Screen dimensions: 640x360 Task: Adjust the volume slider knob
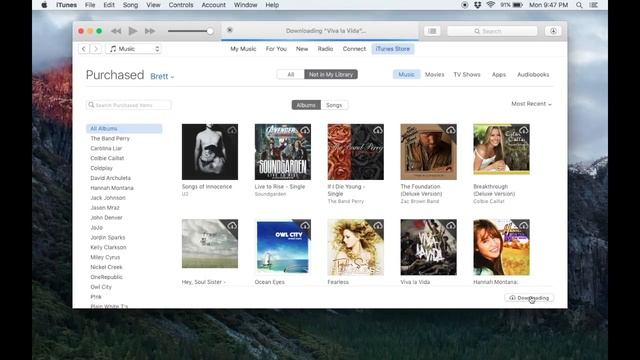tap(210, 31)
